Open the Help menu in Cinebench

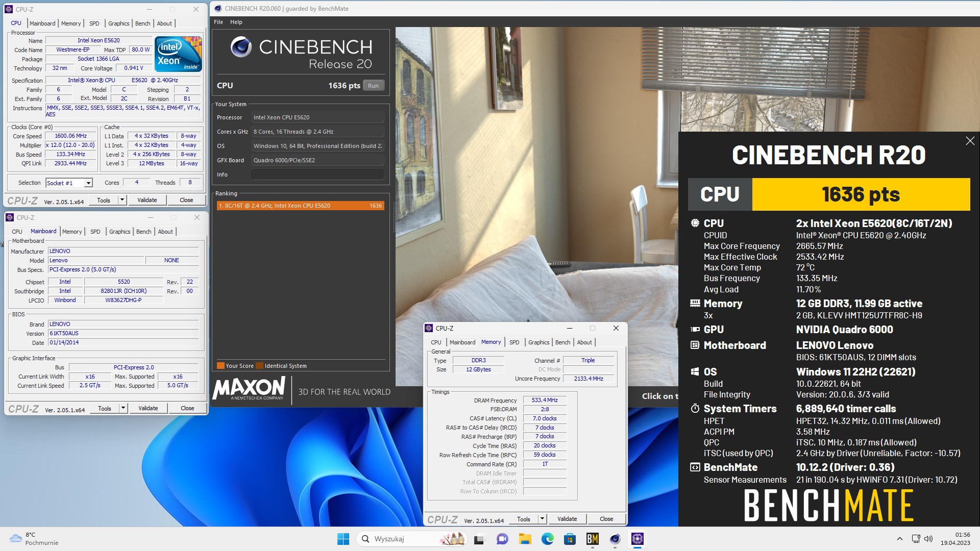click(x=236, y=22)
